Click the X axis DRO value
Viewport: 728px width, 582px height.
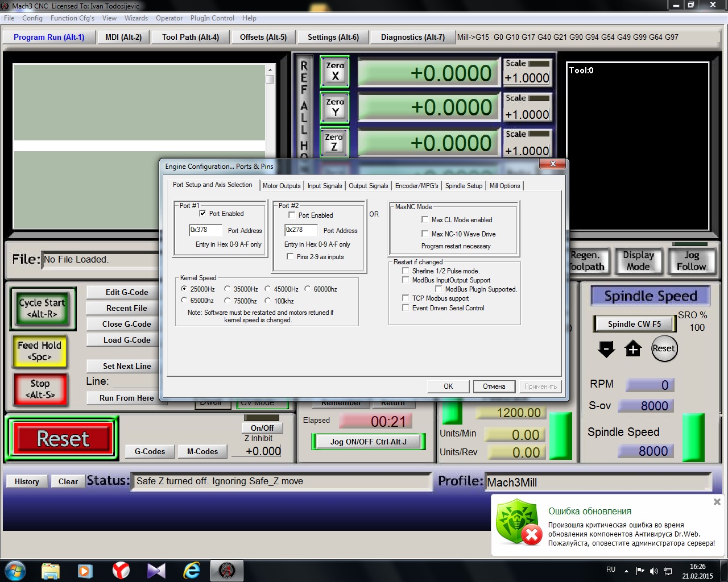pyautogui.click(x=429, y=73)
